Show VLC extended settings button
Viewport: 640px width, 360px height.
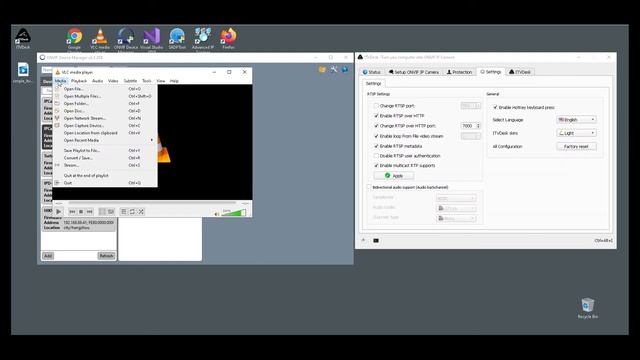point(111,211)
